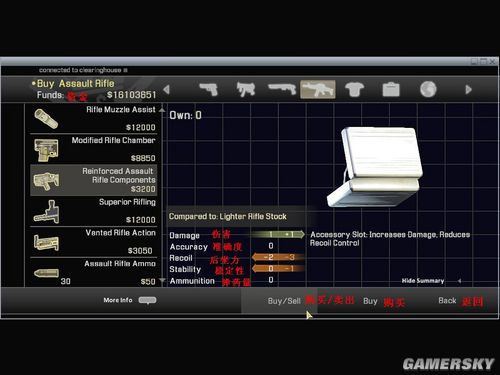Collapse stats with Hide Summary arrow
The width and height of the screenshot is (500, 375).
click(459, 281)
